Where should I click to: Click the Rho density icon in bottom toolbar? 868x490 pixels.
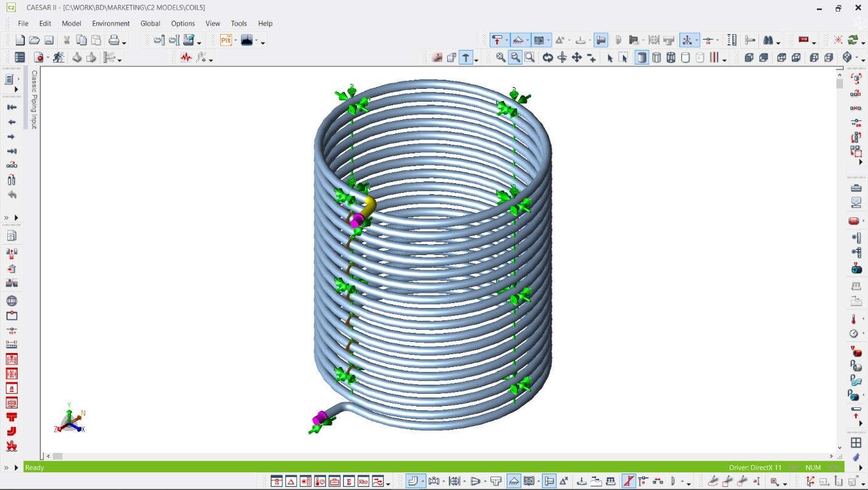[x=364, y=481]
